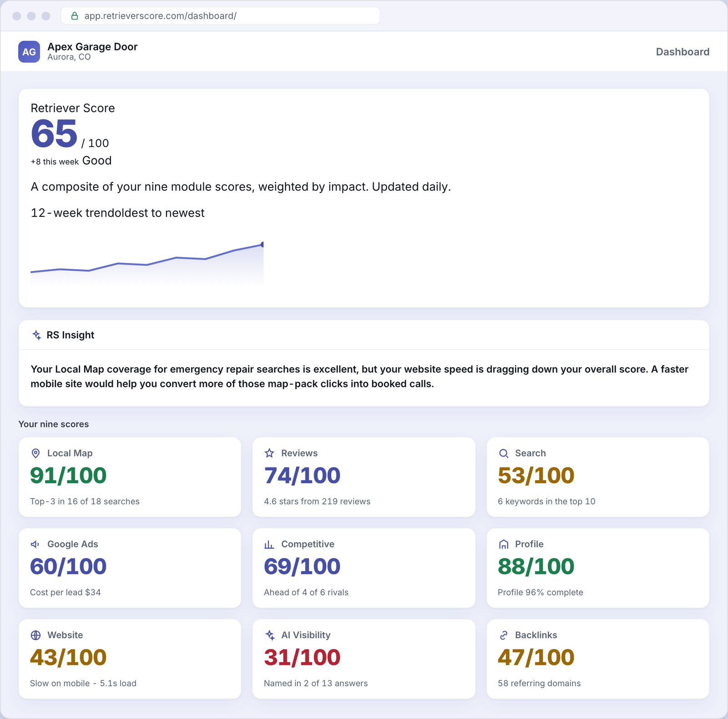Click the 'Retriever Score' title
728x719 pixels.
73,108
